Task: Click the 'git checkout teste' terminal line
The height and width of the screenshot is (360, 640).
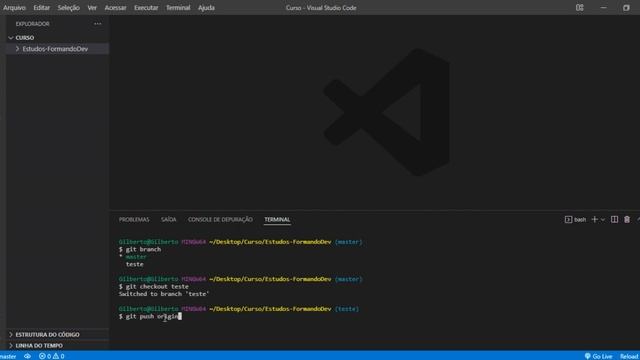Action: click(154, 287)
